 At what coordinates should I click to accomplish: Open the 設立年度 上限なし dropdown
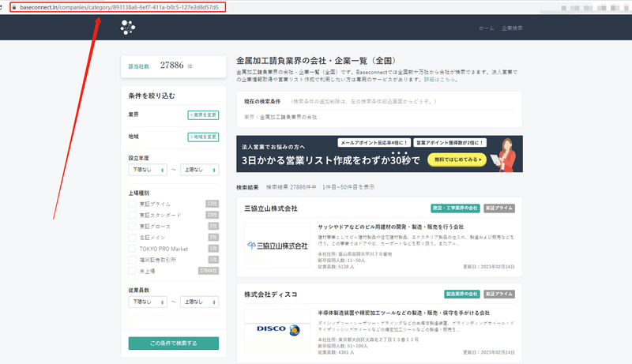pos(200,170)
